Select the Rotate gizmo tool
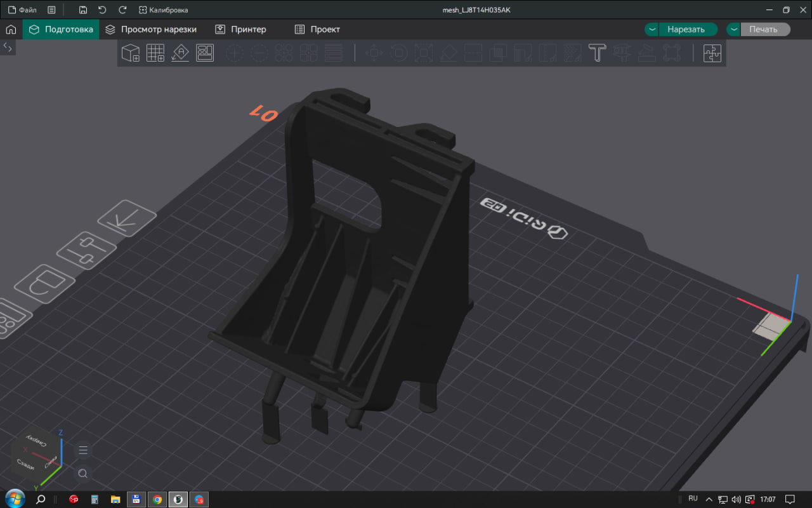 tap(399, 53)
